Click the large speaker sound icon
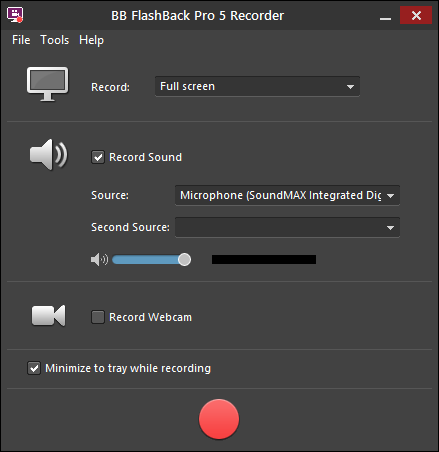Viewport: 439px width, 452px height. [x=49, y=155]
